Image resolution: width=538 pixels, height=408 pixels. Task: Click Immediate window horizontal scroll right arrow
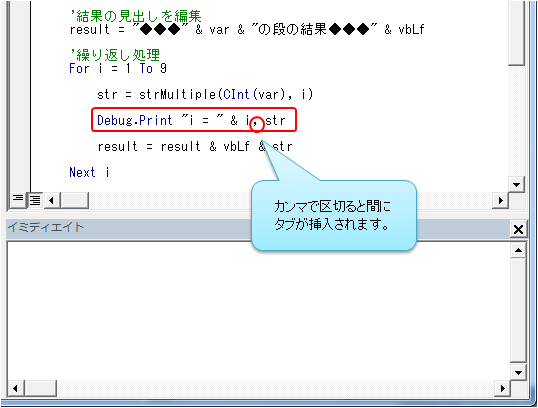tap(502, 388)
